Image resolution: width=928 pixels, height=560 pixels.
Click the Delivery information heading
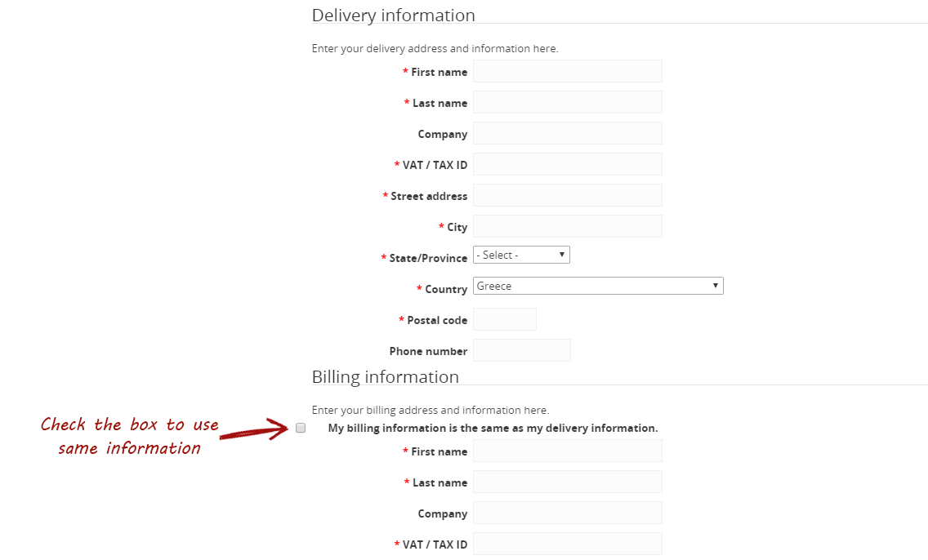pos(394,16)
